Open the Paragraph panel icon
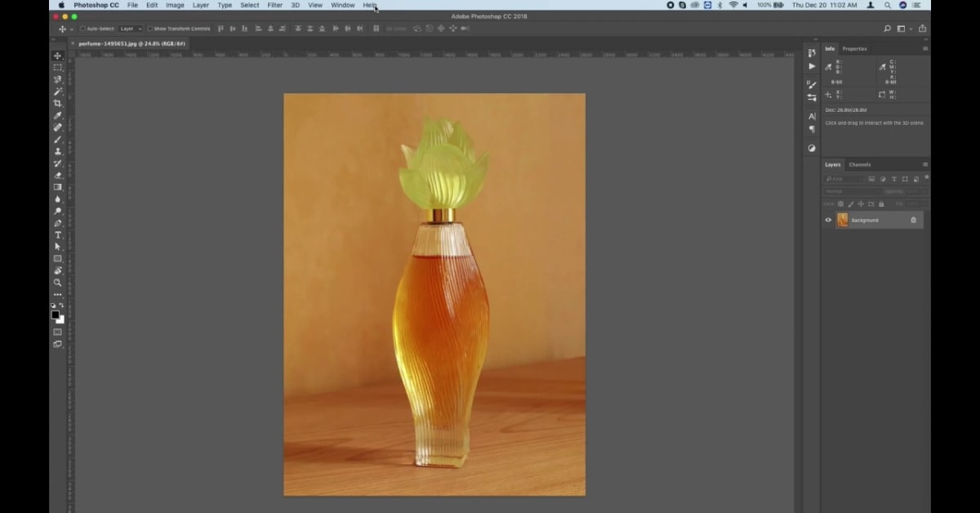This screenshot has width=980, height=513. click(812, 129)
